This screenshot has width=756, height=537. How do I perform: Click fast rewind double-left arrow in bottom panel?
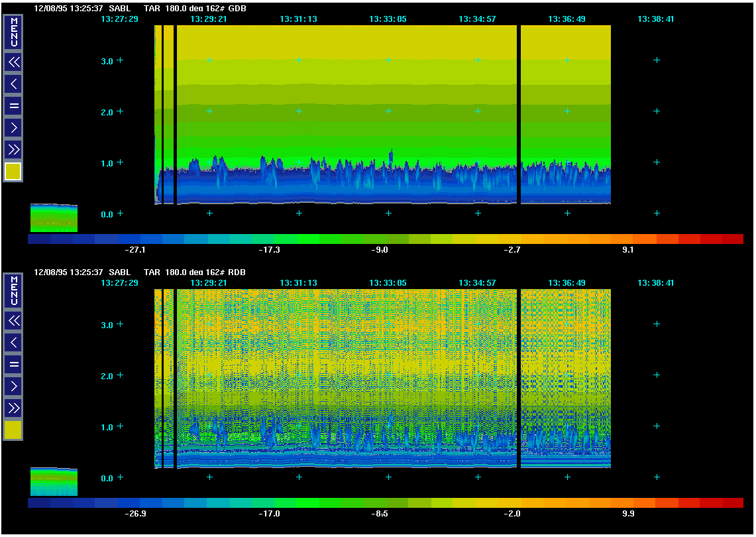tap(13, 321)
